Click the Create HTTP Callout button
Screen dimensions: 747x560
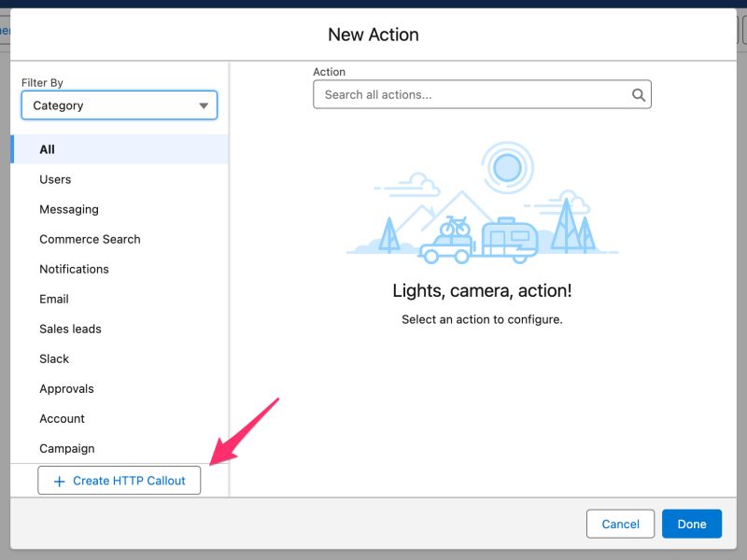(119, 480)
